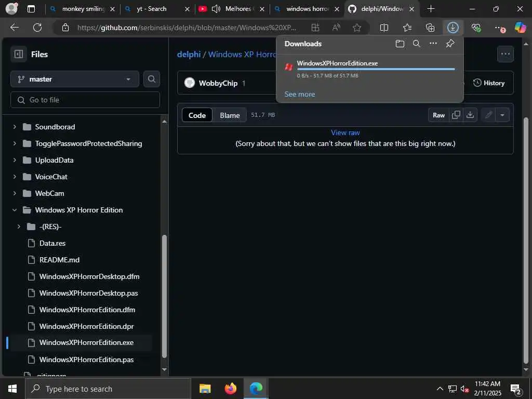The height and width of the screenshot is (399, 532).
Task: Open the Favorites list icon
Action: click(407, 28)
